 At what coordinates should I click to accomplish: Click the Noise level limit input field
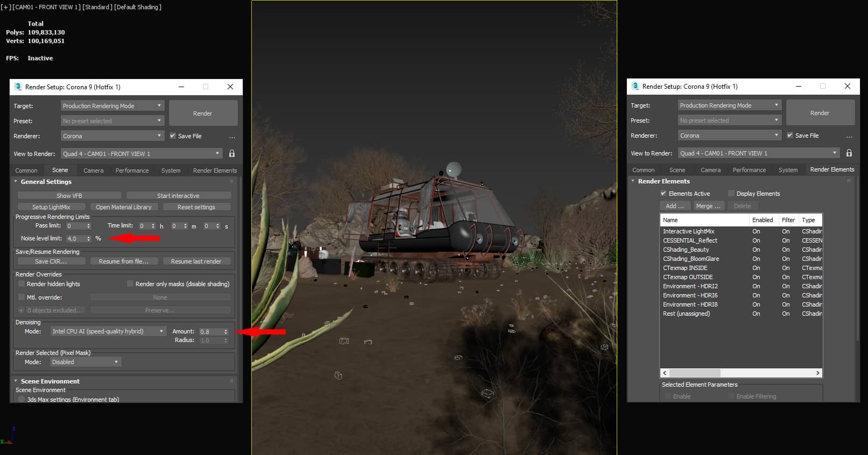tap(75, 239)
